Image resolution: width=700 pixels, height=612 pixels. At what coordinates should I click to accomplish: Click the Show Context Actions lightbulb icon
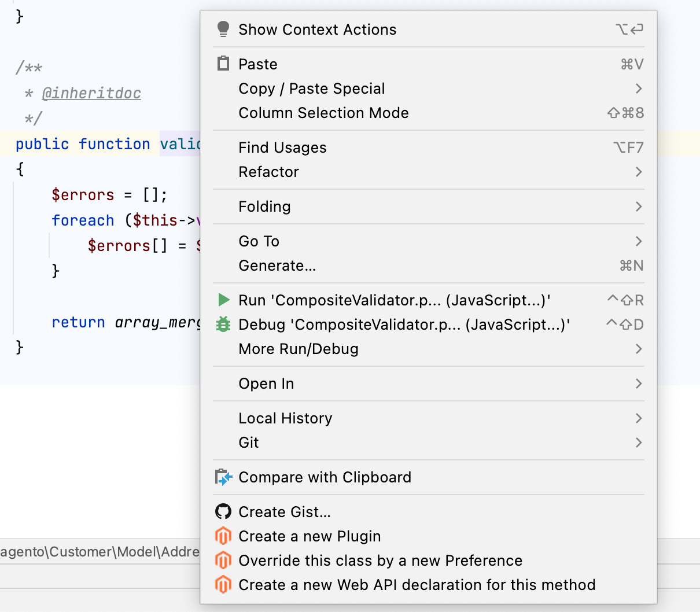224,29
